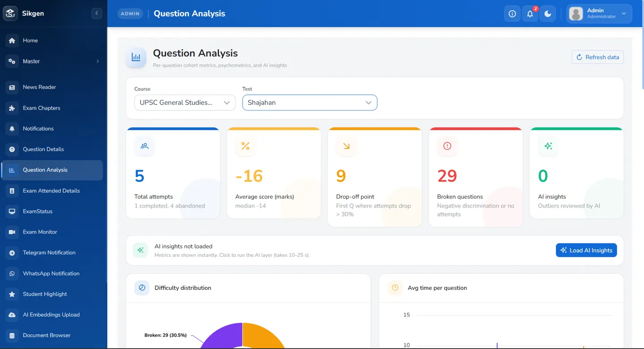Open the notifications bell with badge
Viewport: 644px width, 349px height.
click(x=530, y=13)
